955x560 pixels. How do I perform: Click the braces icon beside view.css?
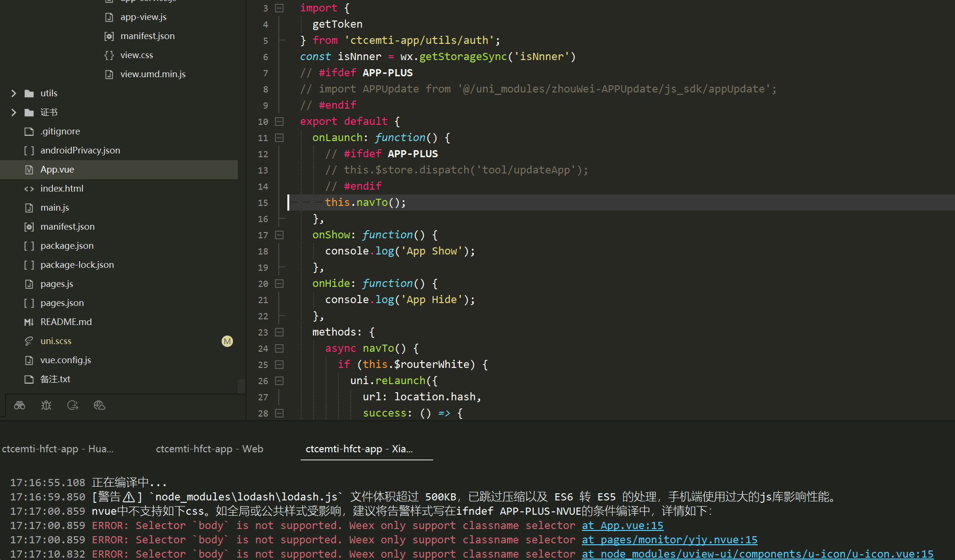click(108, 55)
